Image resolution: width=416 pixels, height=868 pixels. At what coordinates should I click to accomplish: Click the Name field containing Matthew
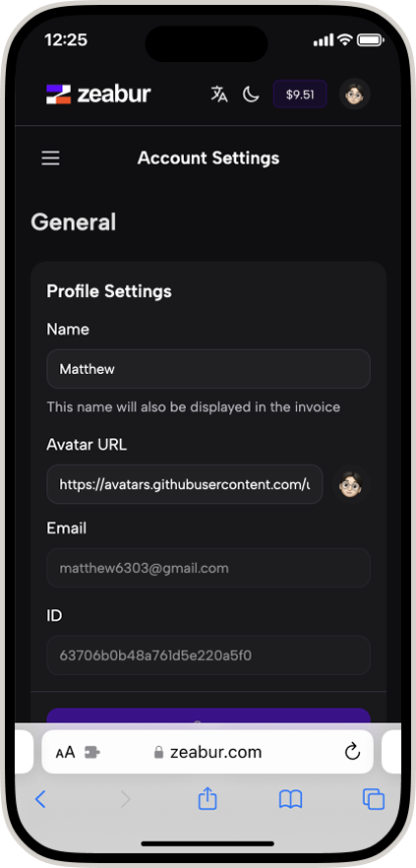[208, 369]
